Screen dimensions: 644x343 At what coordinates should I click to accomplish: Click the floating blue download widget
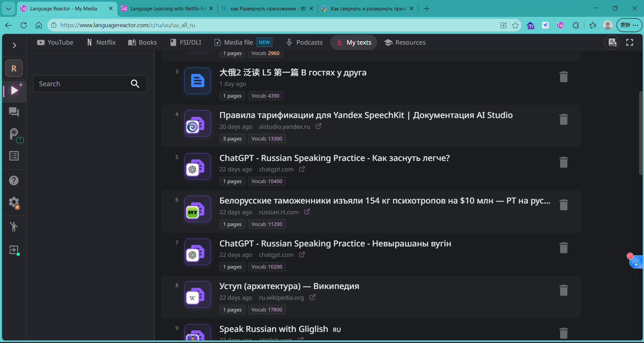tap(636, 262)
